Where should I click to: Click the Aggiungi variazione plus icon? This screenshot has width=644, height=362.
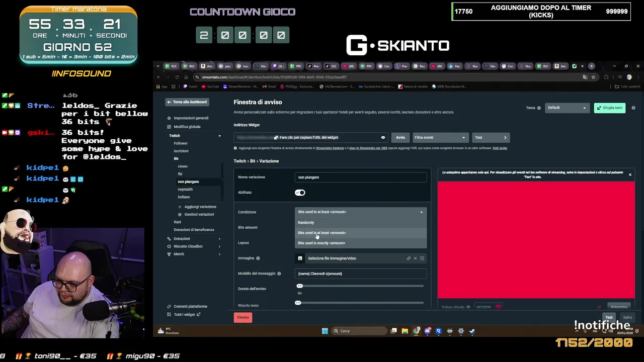point(180,207)
